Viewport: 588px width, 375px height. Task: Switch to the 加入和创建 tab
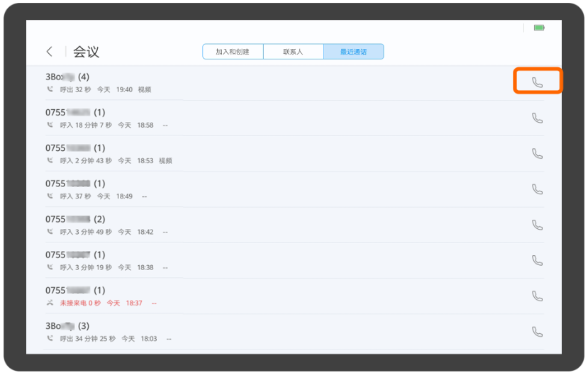click(x=233, y=52)
